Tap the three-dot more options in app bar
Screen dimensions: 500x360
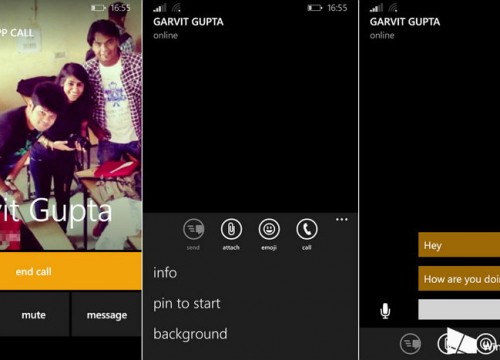(x=342, y=219)
